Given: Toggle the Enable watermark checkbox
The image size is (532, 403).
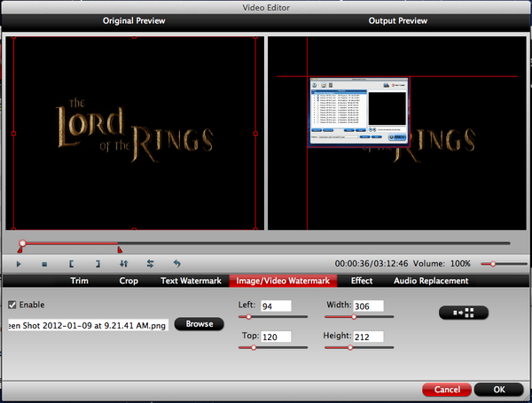Looking at the screenshot, I should (x=12, y=305).
